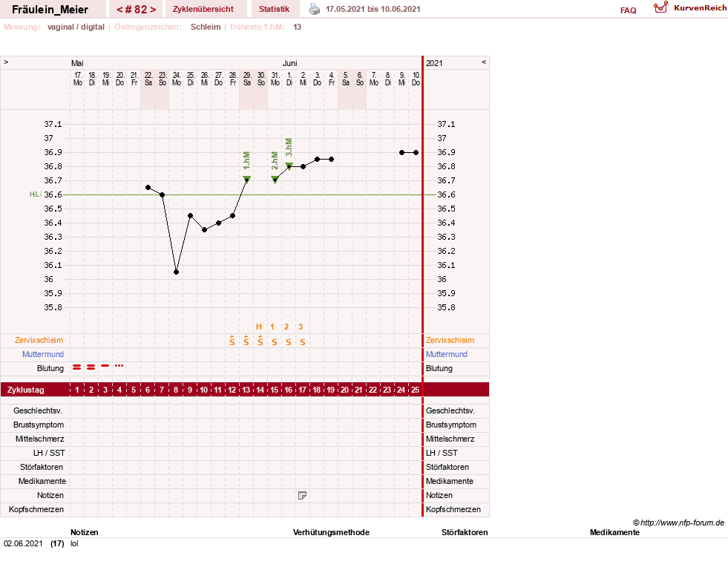Click the bleeding marker on cycle day 1

[76, 367]
